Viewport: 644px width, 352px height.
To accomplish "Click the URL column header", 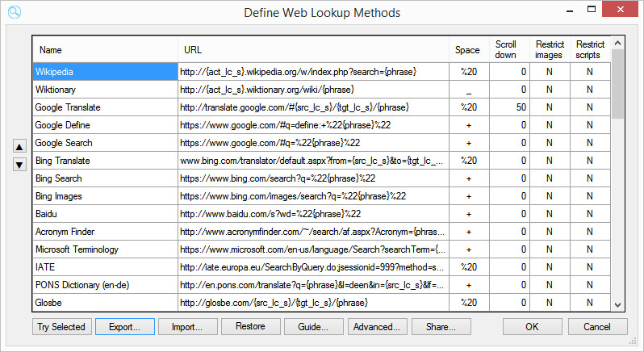I will tap(313, 49).
